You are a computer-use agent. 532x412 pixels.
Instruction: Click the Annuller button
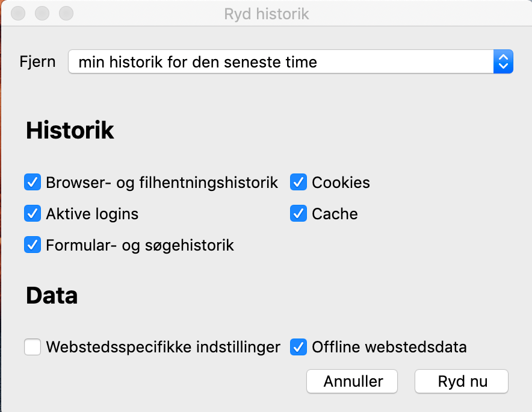coord(351,381)
